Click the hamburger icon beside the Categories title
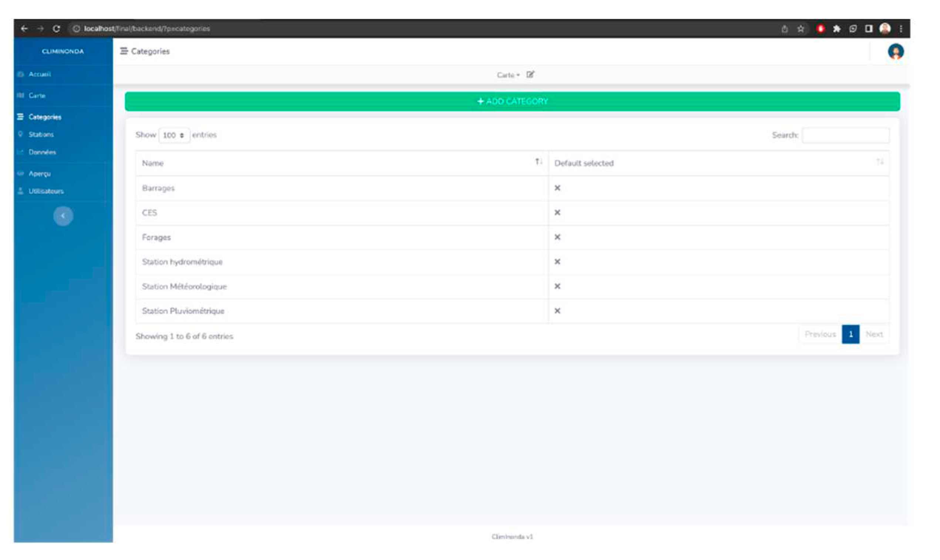The width and height of the screenshot is (940, 560). coord(124,51)
